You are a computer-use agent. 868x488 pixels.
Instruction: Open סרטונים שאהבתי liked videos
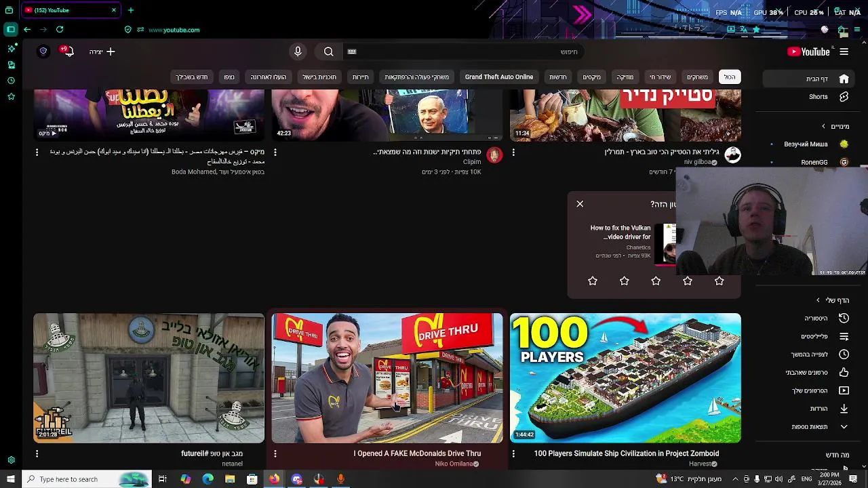click(807, 372)
